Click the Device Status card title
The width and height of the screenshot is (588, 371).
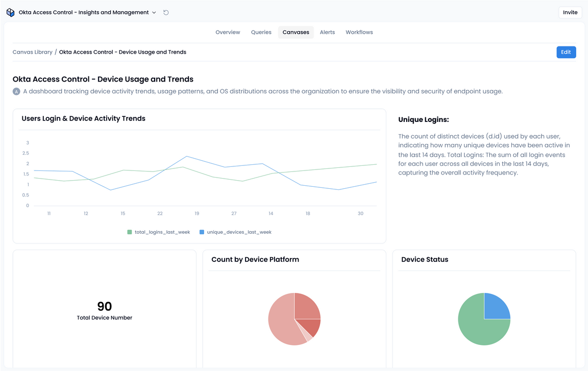(425, 259)
